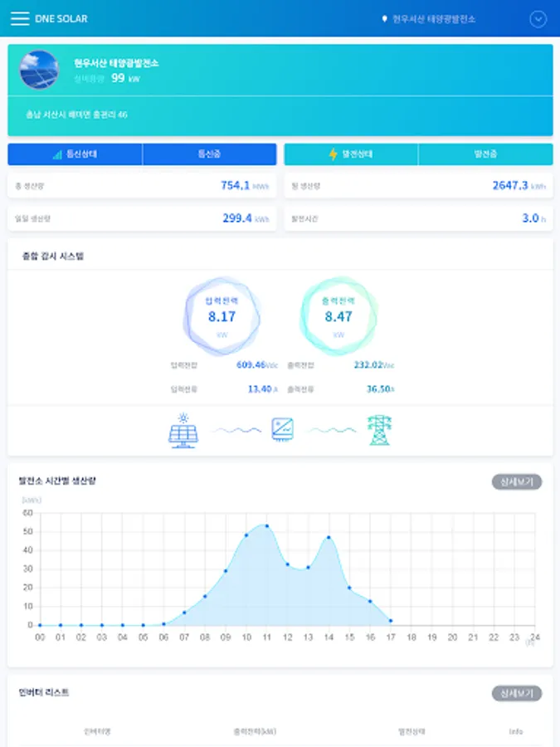Open the solar plant round thumbnail photo
Screen dimensions: 560x747
pos(39,70)
